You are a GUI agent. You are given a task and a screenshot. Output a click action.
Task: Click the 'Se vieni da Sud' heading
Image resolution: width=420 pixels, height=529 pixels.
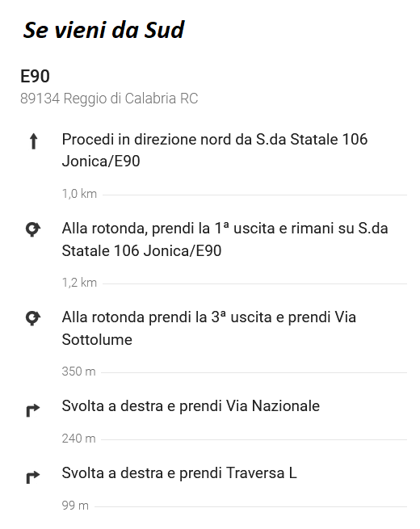pyautogui.click(x=103, y=31)
